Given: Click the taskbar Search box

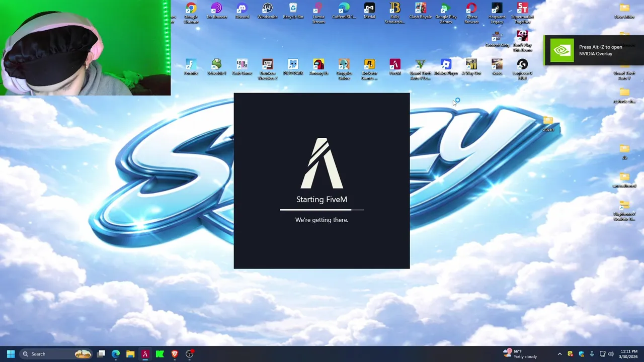Looking at the screenshot, I should [56, 354].
